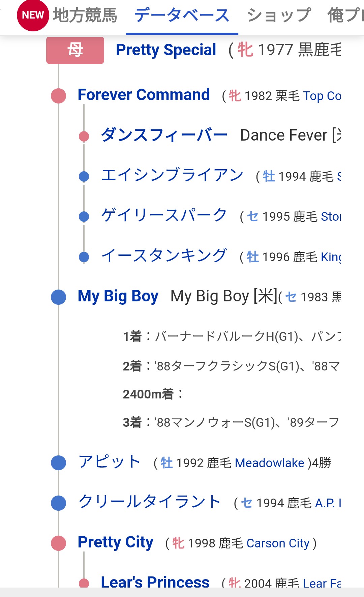Open the Meadowlake sire link
The width and height of the screenshot is (364, 597).
(x=269, y=463)
